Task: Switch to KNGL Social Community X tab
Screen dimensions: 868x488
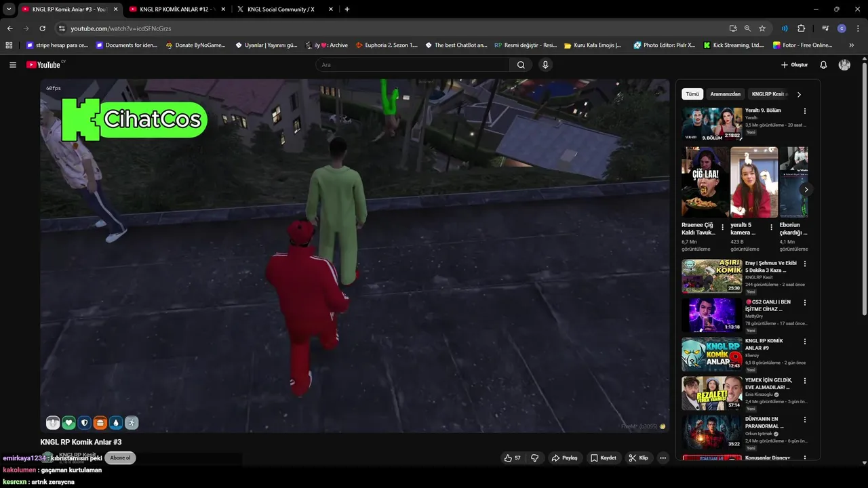Action: (x=280, y=9)
